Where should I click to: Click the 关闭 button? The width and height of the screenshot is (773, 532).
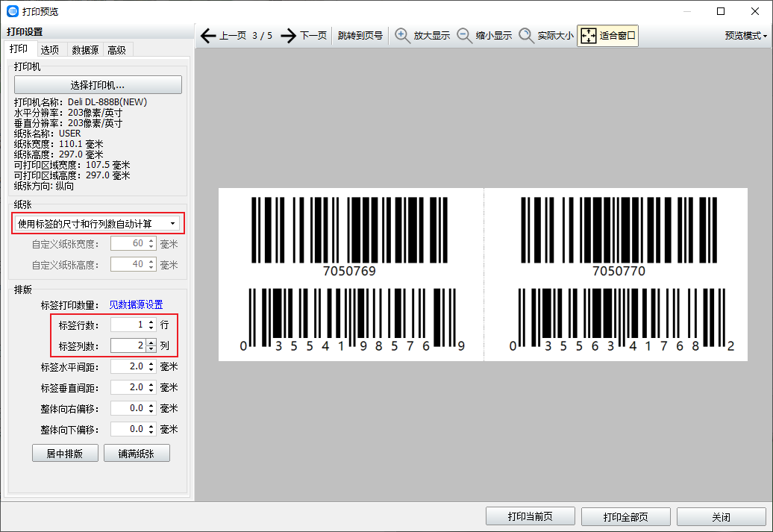(722, 516)
